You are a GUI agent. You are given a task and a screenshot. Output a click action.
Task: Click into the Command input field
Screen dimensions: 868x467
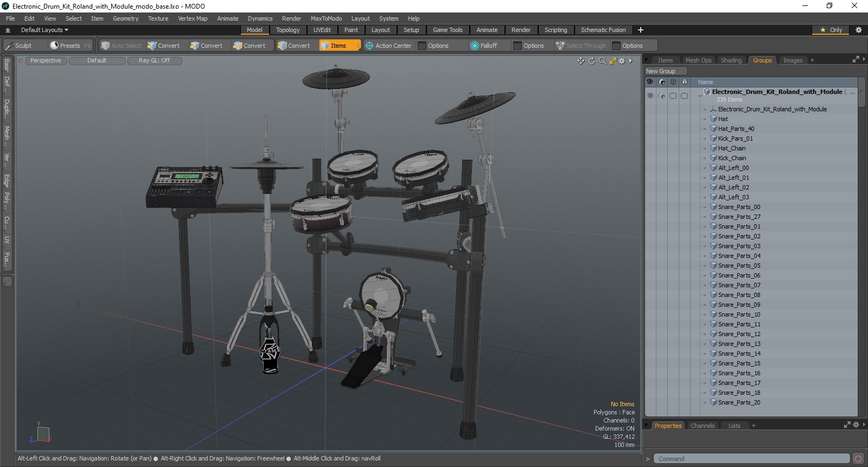tap(751, 459)
